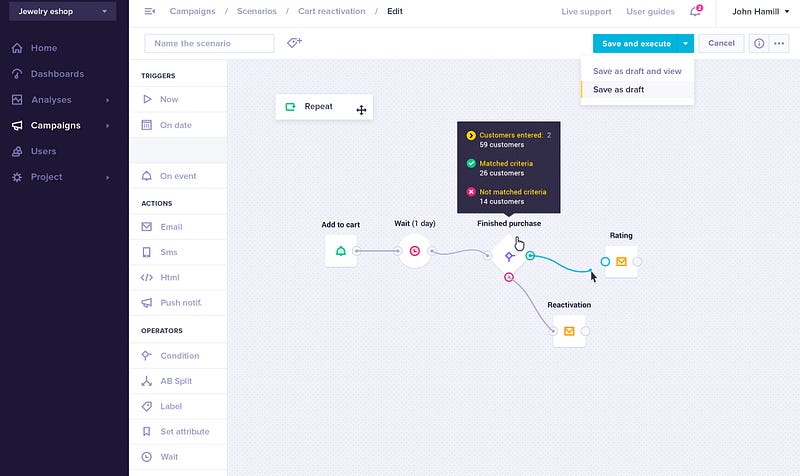
Task: Click the move handle on Repeat block
Action: pyautogui.click(x=361, y=110)
